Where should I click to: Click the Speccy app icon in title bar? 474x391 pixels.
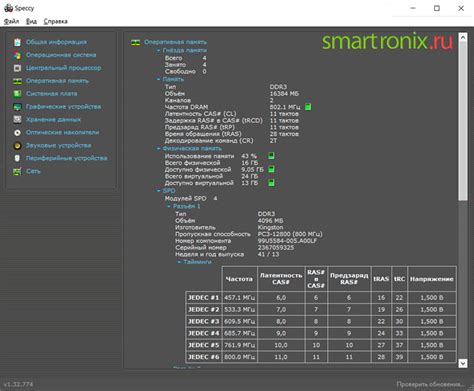click(8, 8)
